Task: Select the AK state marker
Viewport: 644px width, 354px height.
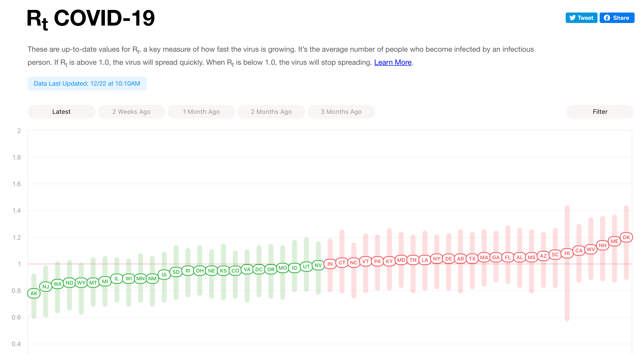Action: (x=34, y=293)
